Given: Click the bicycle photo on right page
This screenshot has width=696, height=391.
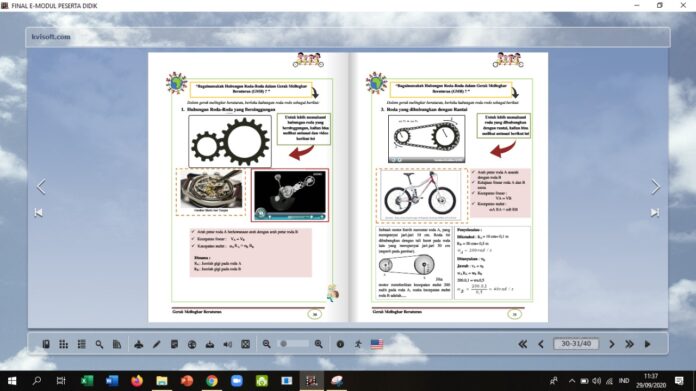Looking at the screenshot, I should (421, 195).
